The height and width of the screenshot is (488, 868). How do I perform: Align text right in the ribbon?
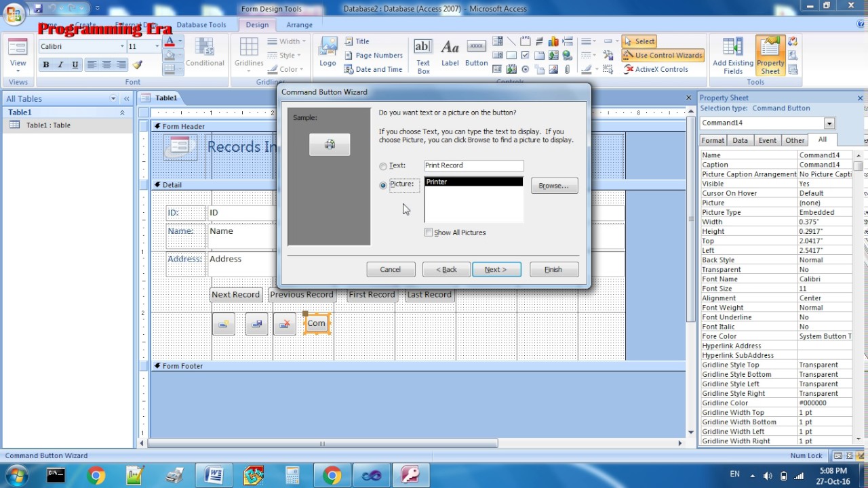click(121, 65)
